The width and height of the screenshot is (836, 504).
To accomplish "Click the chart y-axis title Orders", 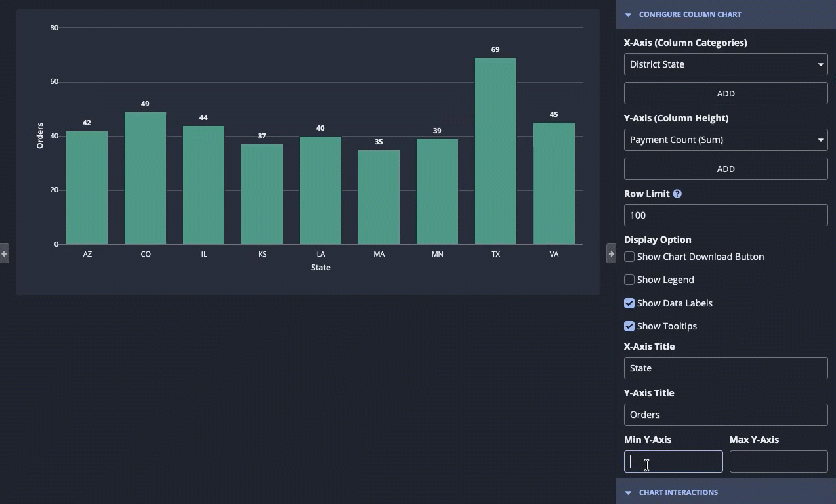I will pyautogui.click(x=40, y=136).
